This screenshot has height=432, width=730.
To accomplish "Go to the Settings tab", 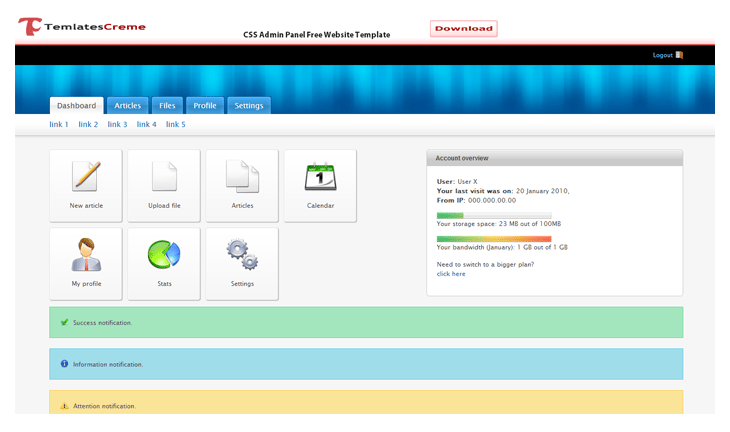I will (x=249, y=106).
